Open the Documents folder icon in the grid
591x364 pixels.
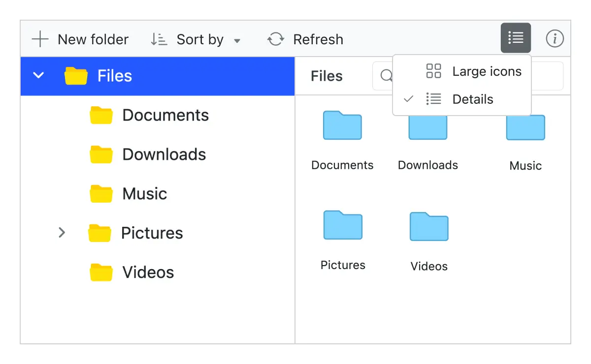click(342, 126)
